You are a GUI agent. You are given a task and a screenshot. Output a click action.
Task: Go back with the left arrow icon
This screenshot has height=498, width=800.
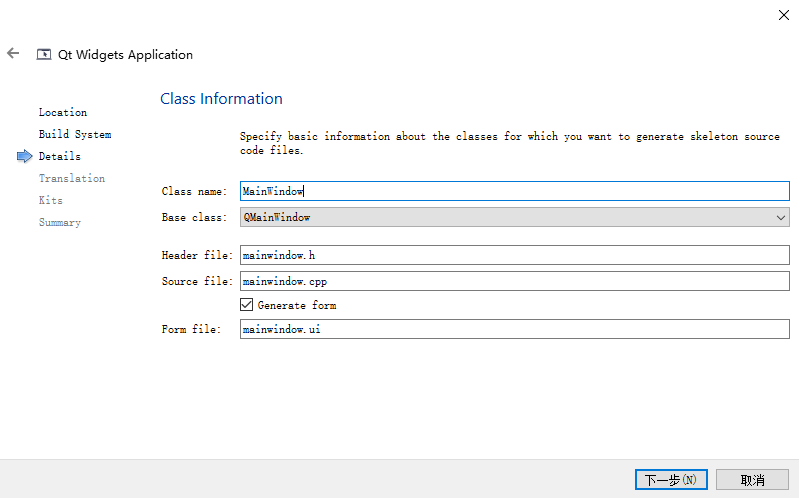click(13, 53)
